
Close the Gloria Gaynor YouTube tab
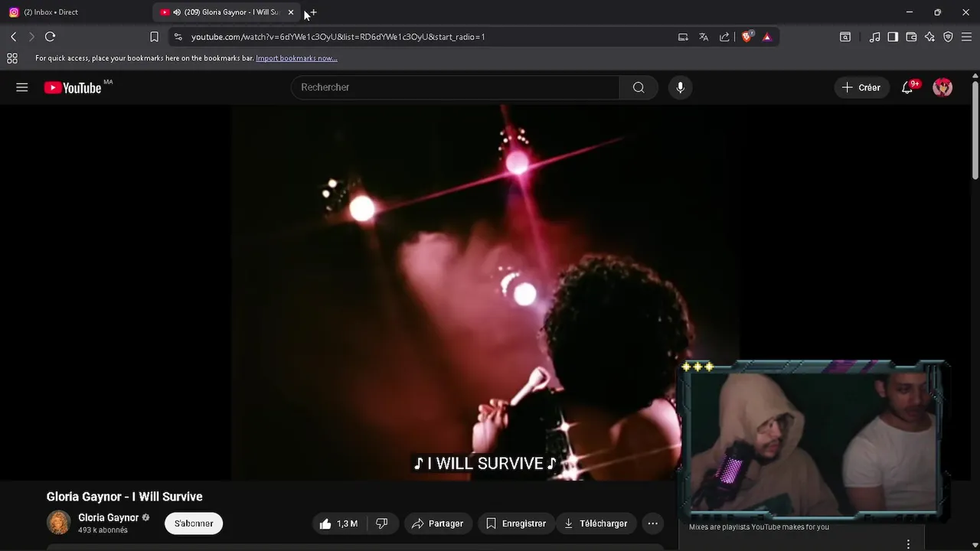point(291,12)
